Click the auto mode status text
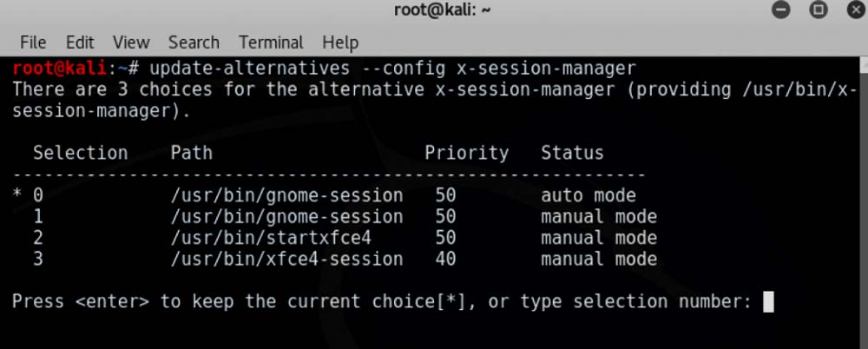The width and height of the screenshot is (868, 349). [x=589, y=195]
